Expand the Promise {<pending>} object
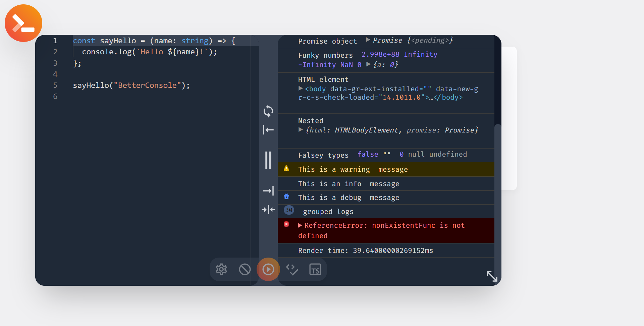This screenshot has height=326, width=644. [x=368, y=40]
